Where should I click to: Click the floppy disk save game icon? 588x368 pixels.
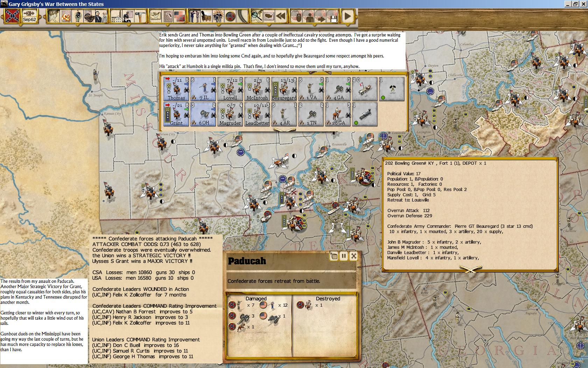332,16
